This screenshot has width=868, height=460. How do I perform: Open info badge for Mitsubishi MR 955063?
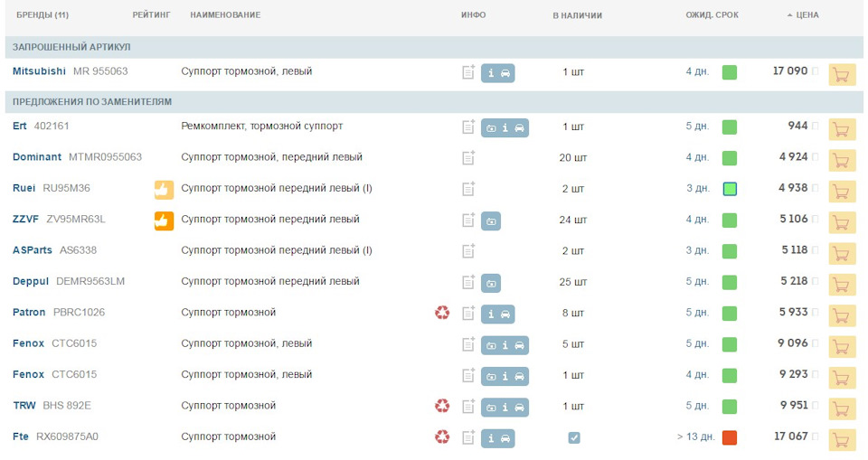click(497, 73)
